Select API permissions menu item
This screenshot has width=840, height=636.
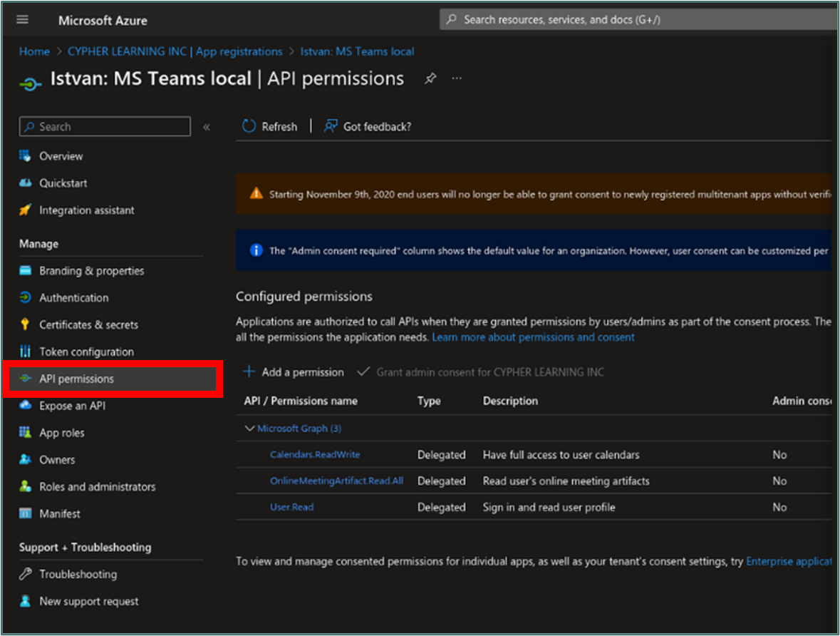(113, 379)
